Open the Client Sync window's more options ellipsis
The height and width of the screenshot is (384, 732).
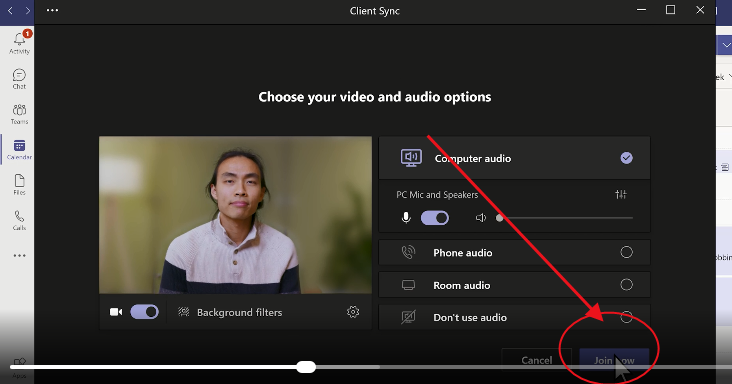coord(52,10)
